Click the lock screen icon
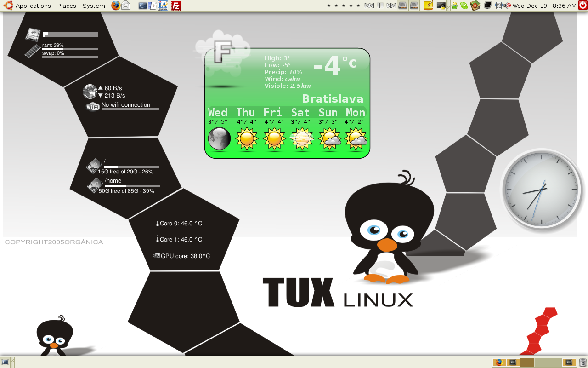Image resolution: width=588 pixels, height=368 pixels. (441, 6)
